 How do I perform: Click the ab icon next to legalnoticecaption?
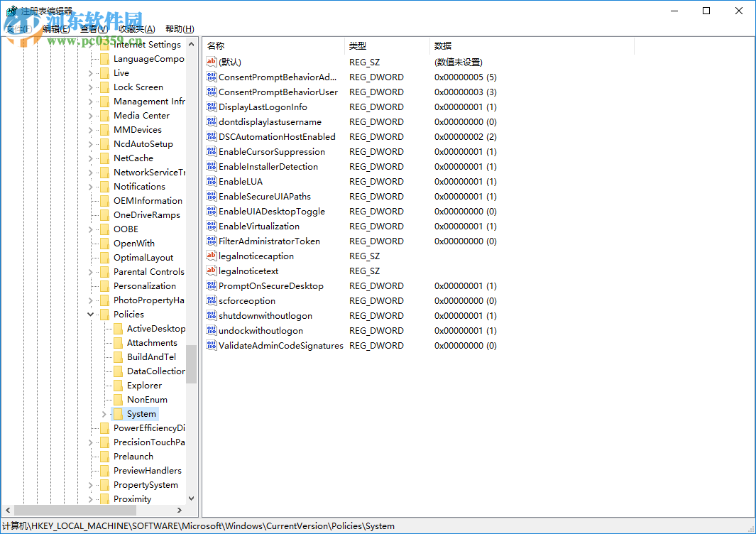(x=212, y=256)
